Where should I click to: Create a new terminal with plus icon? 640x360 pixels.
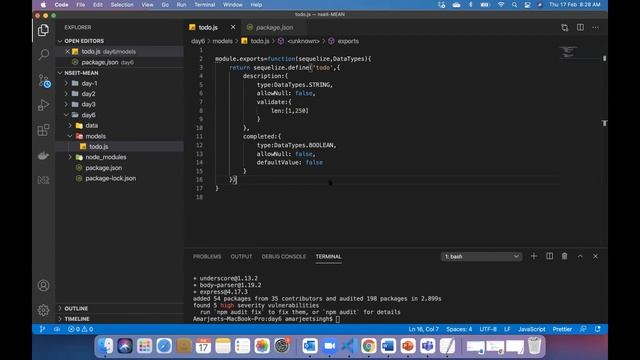pos(533,256)
